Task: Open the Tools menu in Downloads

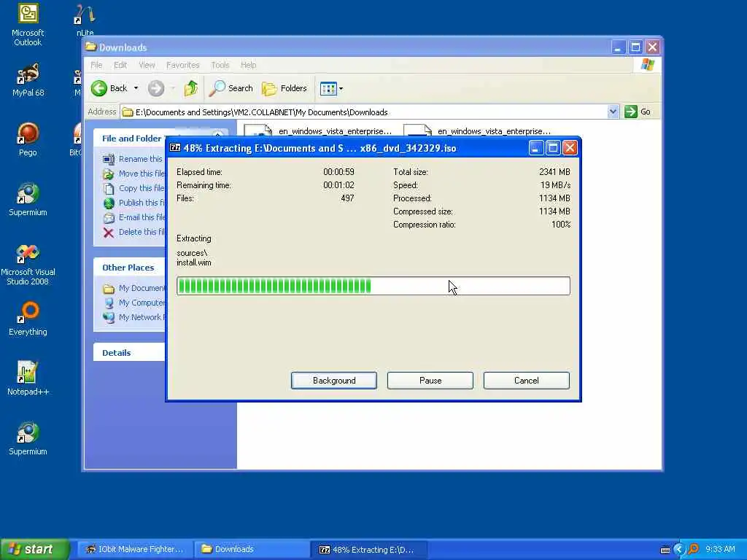Action: click(220, 65)
